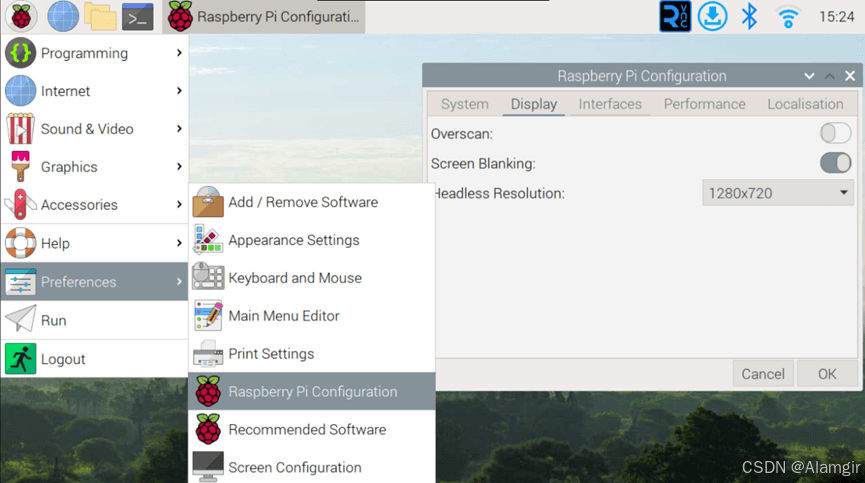Select the Add / Remove Software label
This screenshot has width=865, height=483.
pos(303,202)
